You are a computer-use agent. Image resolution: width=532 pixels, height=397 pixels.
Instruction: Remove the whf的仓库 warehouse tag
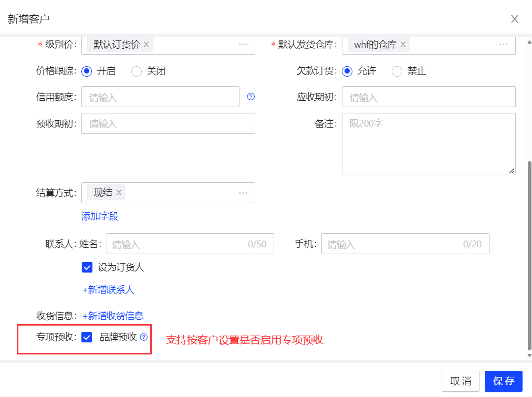pyautogui.click(x=403, y=45)
